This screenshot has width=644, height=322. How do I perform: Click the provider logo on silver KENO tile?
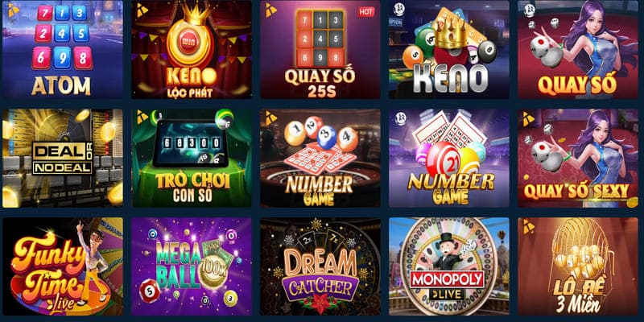click(x=399, y=9)
